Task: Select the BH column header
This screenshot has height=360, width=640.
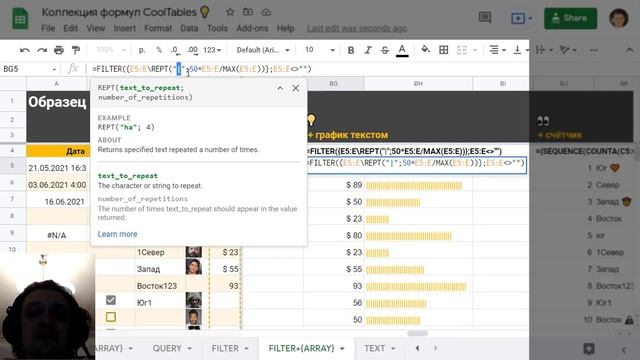Action: (418, 84)
